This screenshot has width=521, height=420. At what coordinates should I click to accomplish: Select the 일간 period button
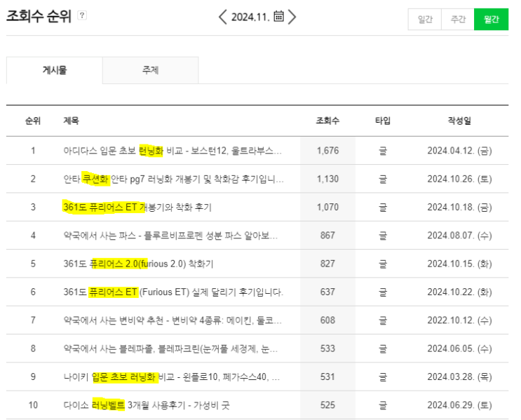(x=425, y=19)
